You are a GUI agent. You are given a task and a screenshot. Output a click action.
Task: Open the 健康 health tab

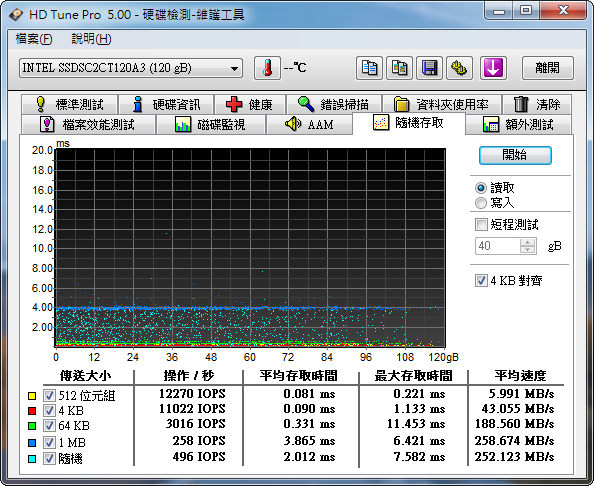[x=250, y=104]
